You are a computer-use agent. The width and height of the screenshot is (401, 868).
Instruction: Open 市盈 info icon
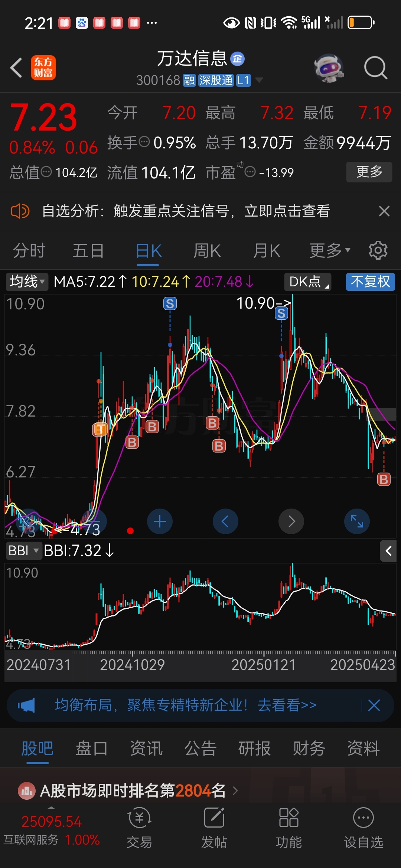coord(250,172)
